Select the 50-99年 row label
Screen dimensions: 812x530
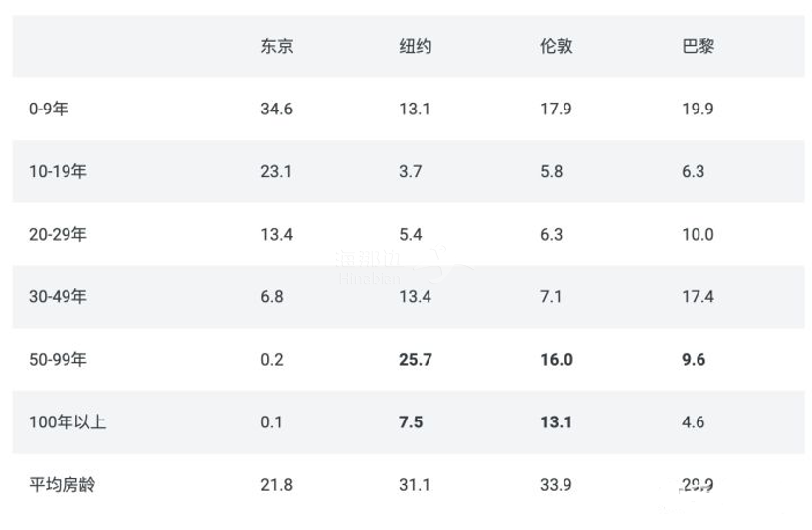click(x=58, y=359)
